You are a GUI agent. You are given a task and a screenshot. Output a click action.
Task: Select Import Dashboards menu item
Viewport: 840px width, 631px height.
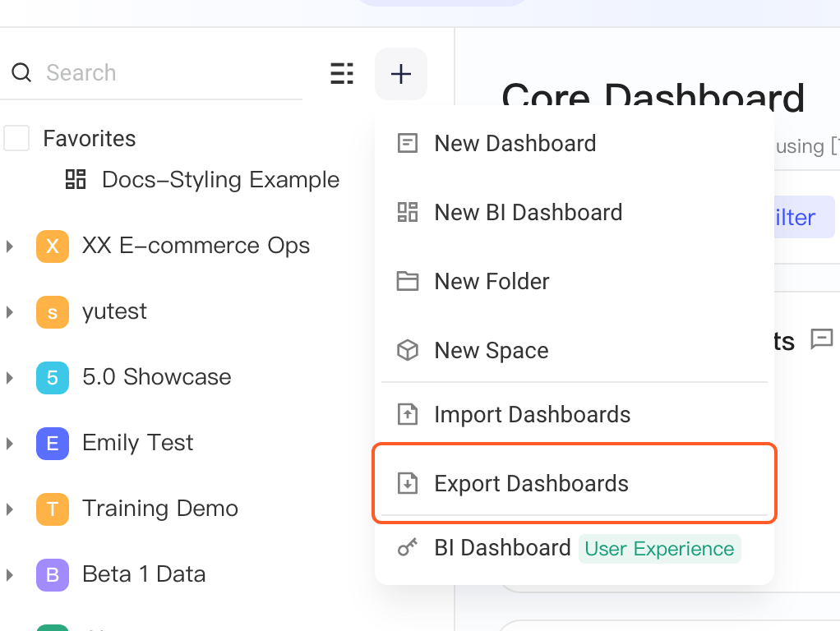[575, 414]
